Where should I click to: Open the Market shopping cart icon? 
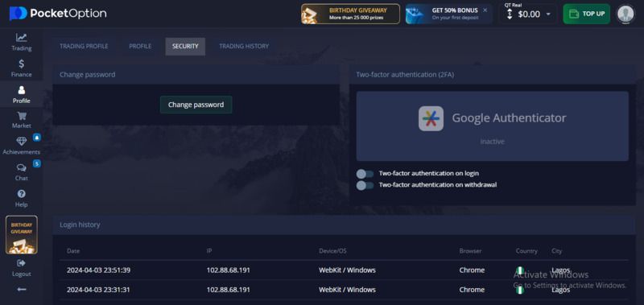point(22,116)
